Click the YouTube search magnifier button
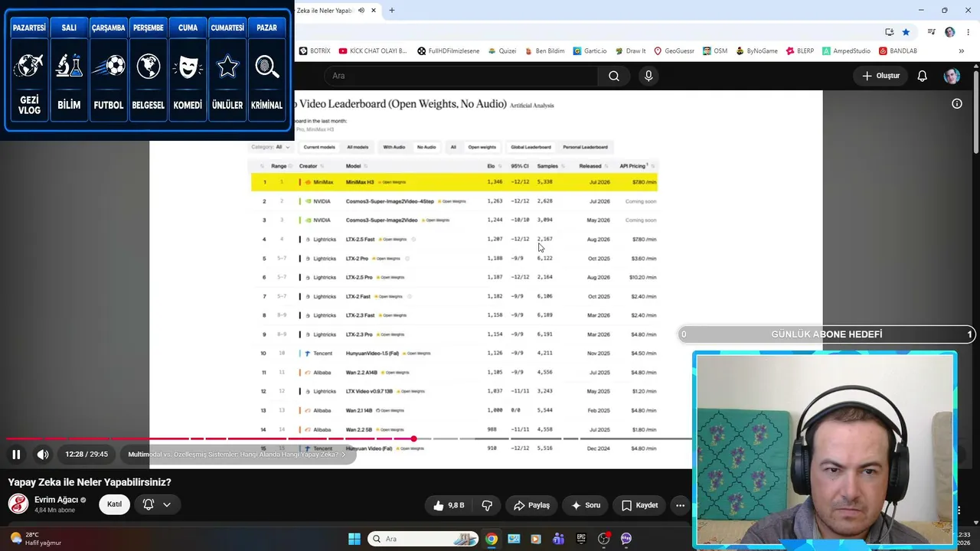Viewport: 980px width, 551px height. [x=614, y=76]
